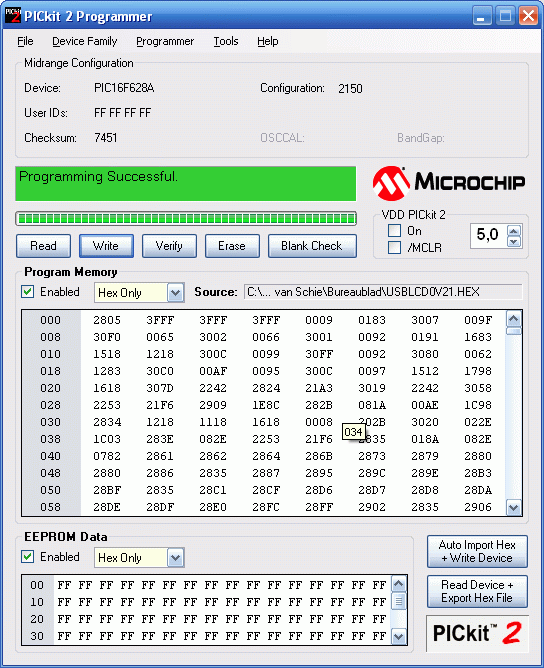The height and width of the screenshot is (668, 544).
Task: Toggle the /MCLR checkbox
Action: 394,248
